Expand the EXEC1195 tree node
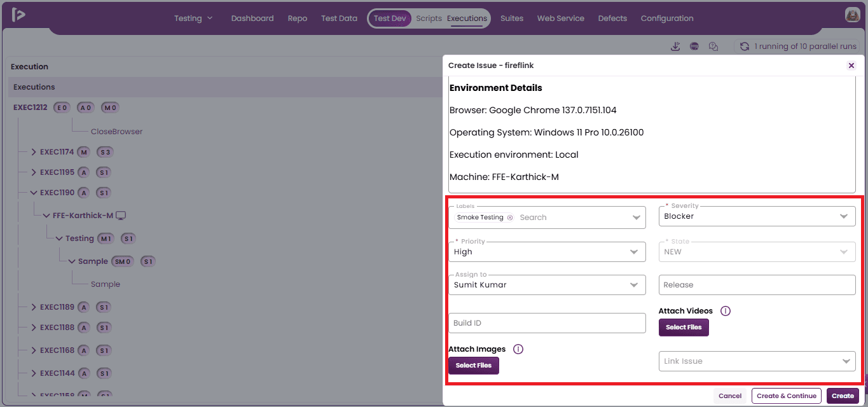 [34, 172]
